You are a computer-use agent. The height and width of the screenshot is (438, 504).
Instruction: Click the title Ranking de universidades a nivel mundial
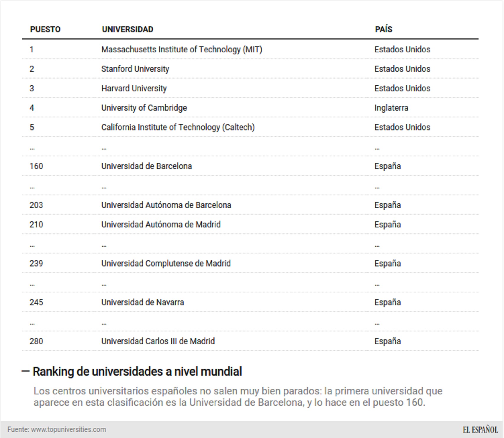click(x=137, y=372)
